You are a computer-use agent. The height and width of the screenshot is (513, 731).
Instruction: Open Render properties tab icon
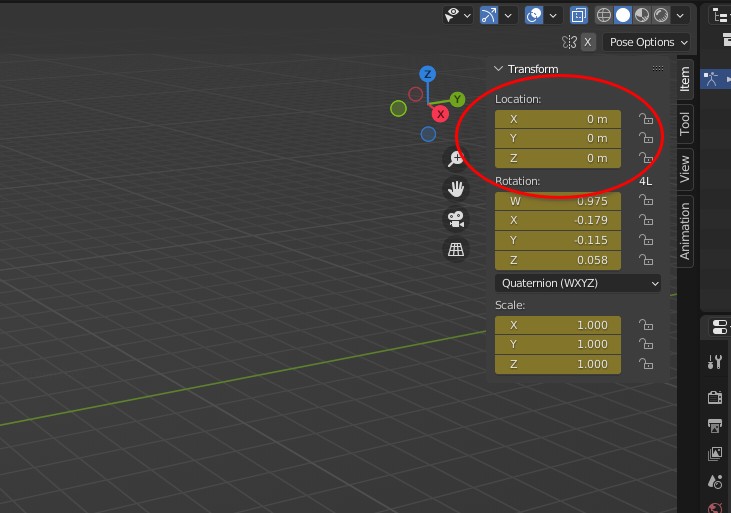coord(715,397)
